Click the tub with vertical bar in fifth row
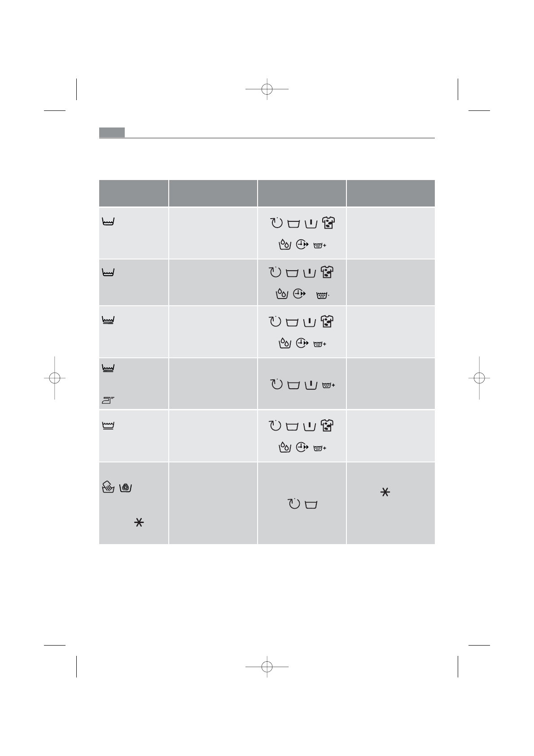Viewport: 534px width, 756px height. tap(310, 426)
